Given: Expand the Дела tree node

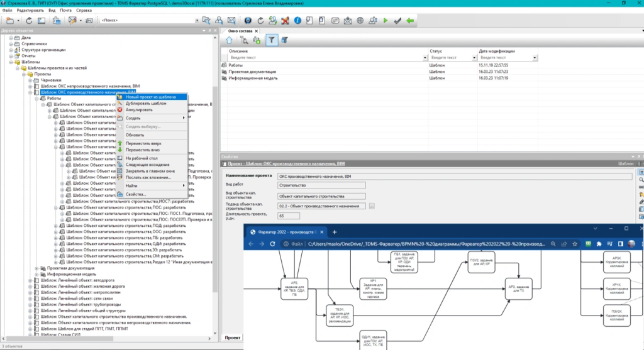Looking at the screenshot, I should [x=10, y=38].
